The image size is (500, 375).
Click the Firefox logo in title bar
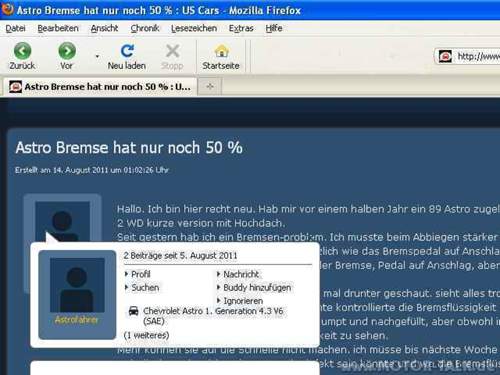coord(7,9)
